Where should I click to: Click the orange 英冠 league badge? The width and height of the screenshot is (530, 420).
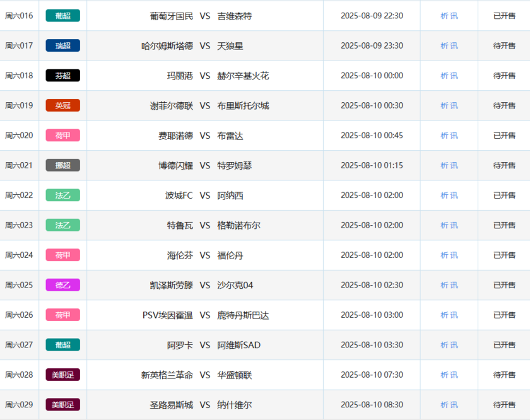tap(63, 105)
